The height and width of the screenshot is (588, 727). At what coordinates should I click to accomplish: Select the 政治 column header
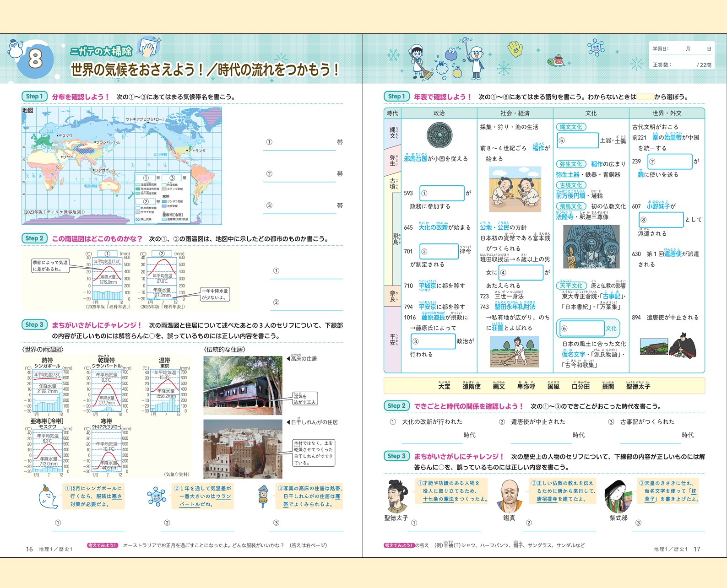click(439, 113)
